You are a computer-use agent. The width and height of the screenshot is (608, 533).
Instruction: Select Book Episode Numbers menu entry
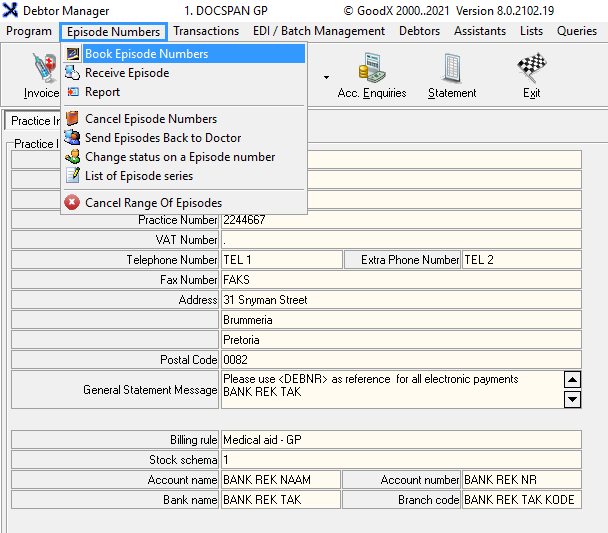click(146, 54)
